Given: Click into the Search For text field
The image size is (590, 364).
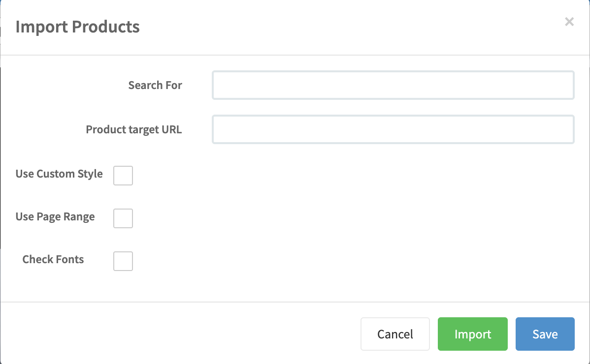Looking at the screenshot, I should pyautogui.click(x=393, y=86).
